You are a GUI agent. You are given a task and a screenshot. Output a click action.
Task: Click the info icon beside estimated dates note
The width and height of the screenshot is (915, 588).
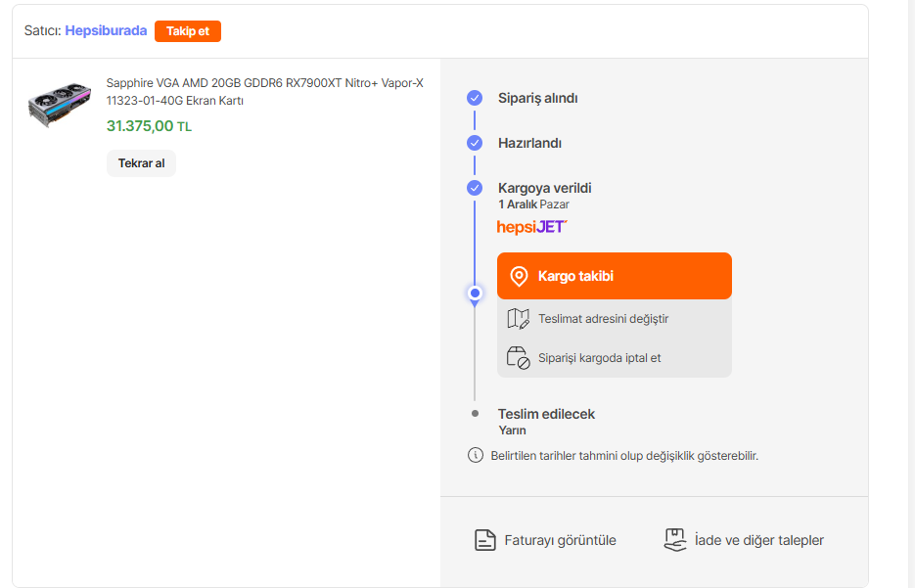tap(476, 455)
